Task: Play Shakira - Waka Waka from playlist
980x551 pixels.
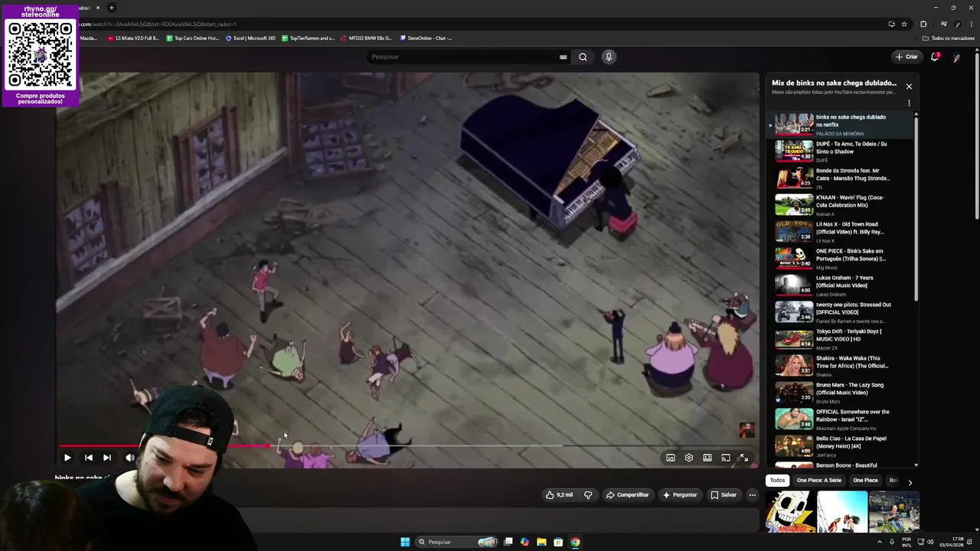Action: tap(841, 365)
